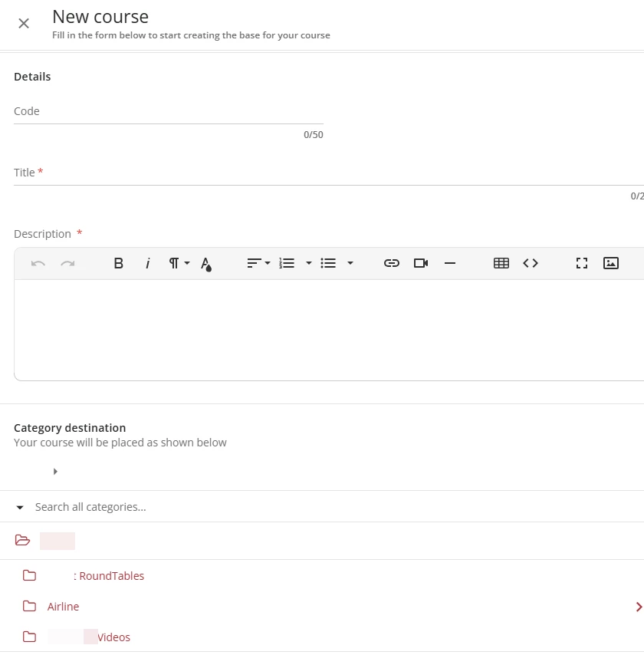The height and width of the screenshot is (655, 644).
Task: Insert a video into description
Action: (421, 263)
